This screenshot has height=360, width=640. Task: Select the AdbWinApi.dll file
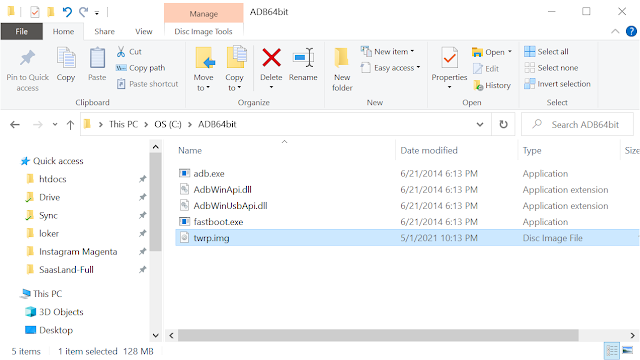click(x=222, y=189)
